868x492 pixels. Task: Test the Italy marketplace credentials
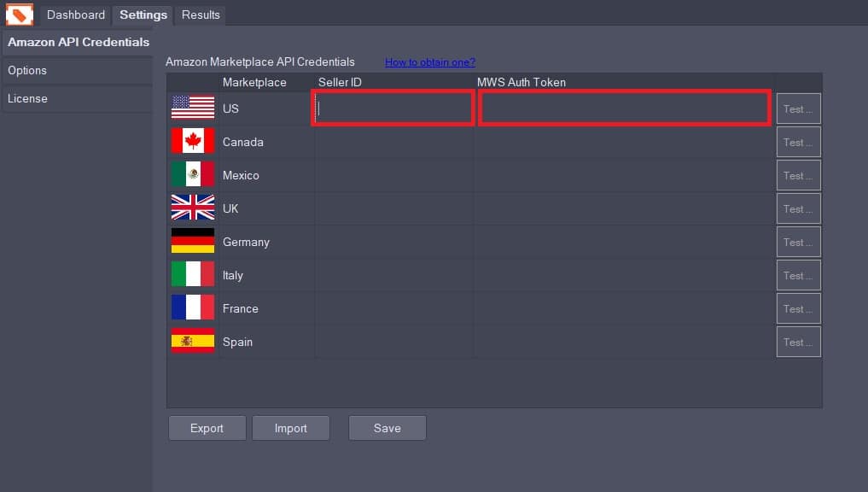pyautogui.click(x=798, y=275)
